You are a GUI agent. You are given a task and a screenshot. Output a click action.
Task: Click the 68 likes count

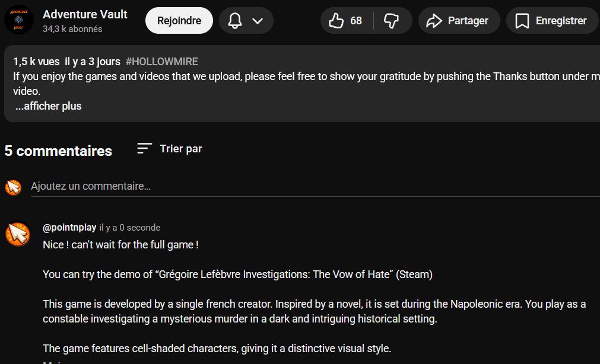[356, 21]
